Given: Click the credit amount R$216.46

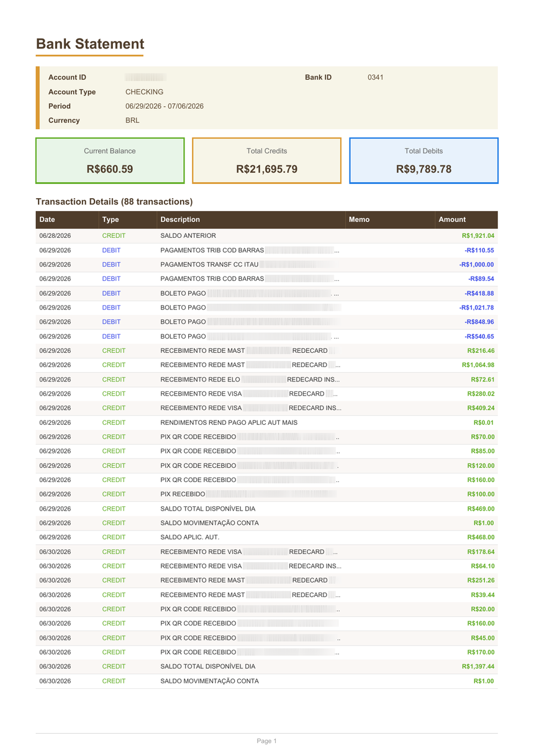Looking at the screenshot, I should pyautogui.click(x=481, y=351).
